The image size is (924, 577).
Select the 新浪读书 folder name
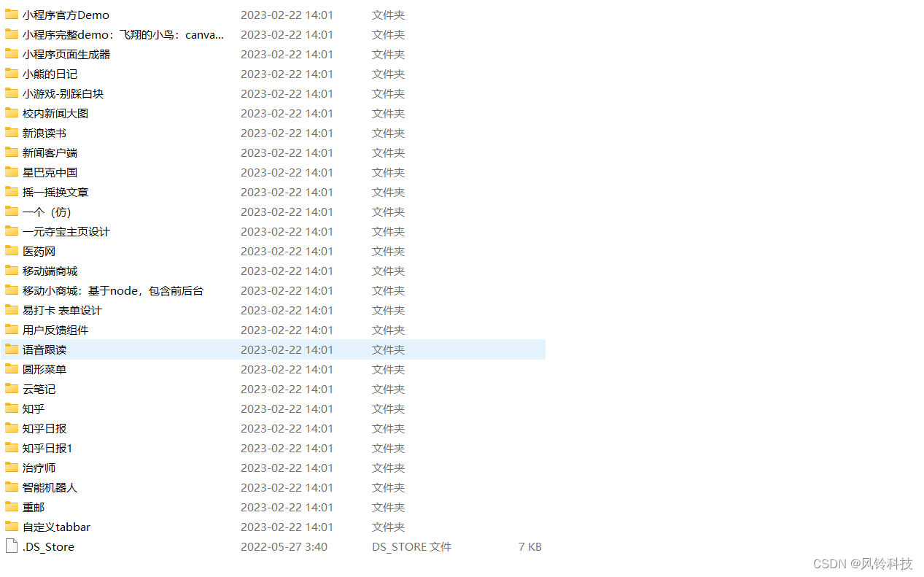(x=44, y=133)
